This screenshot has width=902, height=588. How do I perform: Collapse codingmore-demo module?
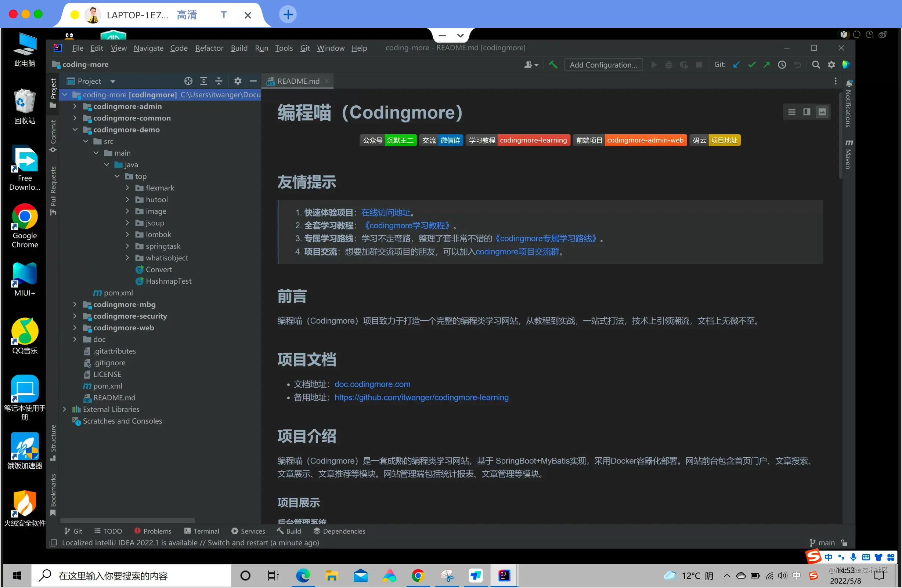tap(75, 130)
